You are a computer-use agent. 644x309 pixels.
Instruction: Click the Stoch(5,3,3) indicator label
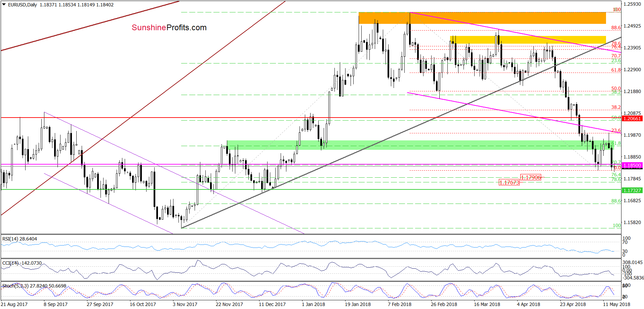tap(34, 286)
